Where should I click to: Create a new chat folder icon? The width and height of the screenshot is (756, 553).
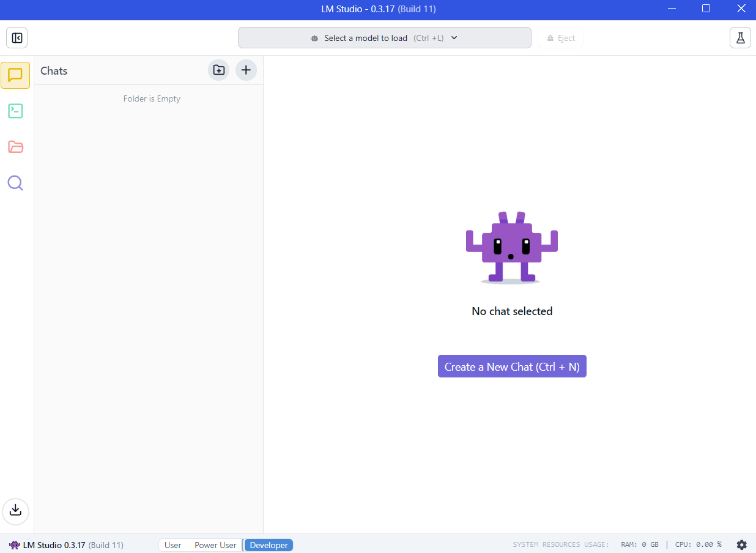click(x=219, y=70)
